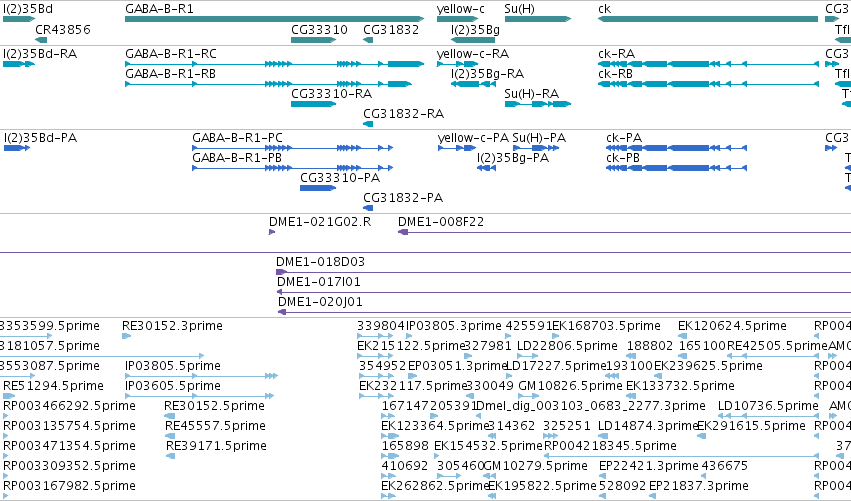Click the RE30152.3prime EST label
This screenshot has height=501, width=851.
point(172,326)
